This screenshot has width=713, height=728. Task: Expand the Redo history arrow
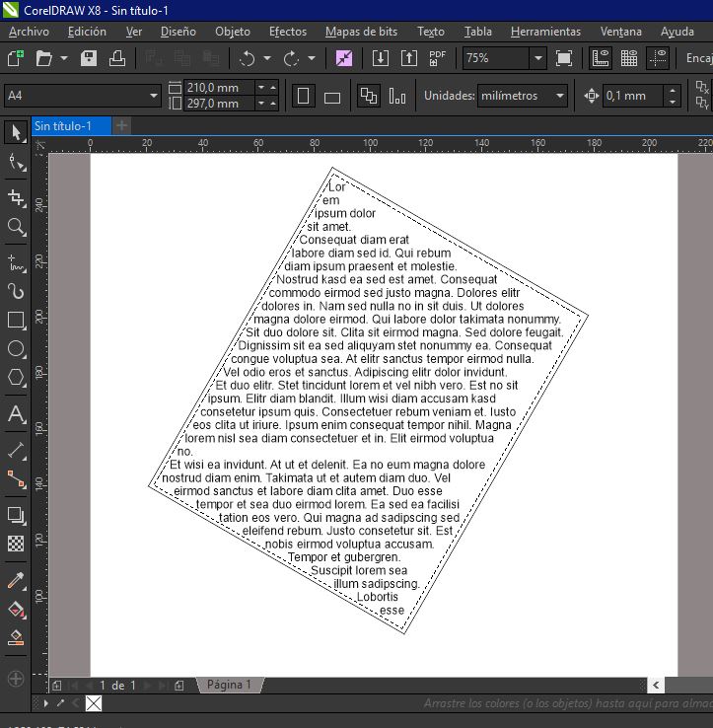(x=312, y=58)
